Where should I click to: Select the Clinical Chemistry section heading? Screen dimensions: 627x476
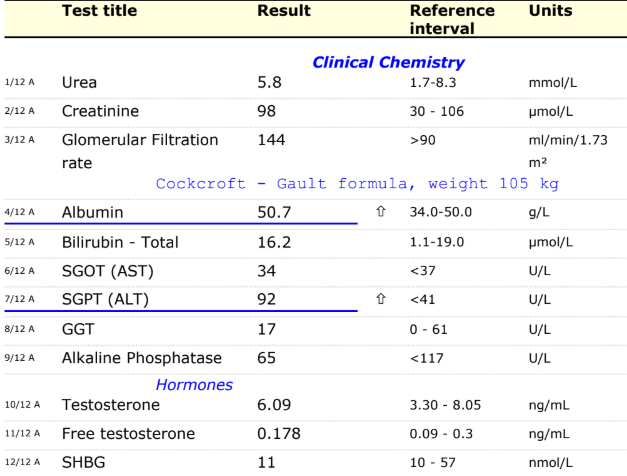coord(388,62)
